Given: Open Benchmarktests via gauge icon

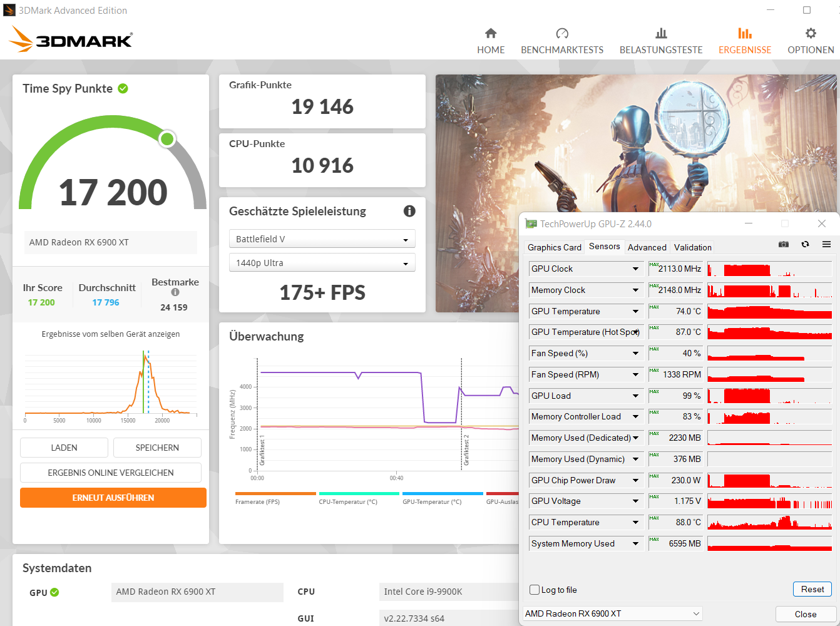Looking at the screenshot, I should coord(562,33).
